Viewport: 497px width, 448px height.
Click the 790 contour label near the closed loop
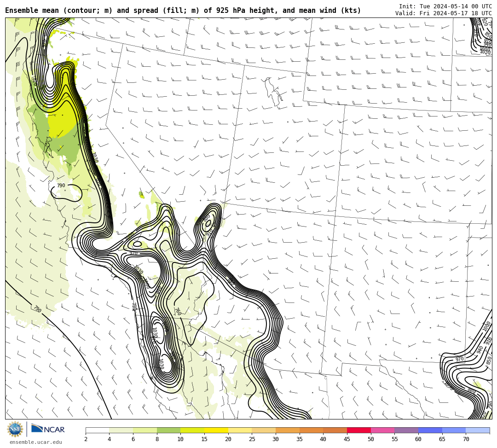tap(61, 186)
